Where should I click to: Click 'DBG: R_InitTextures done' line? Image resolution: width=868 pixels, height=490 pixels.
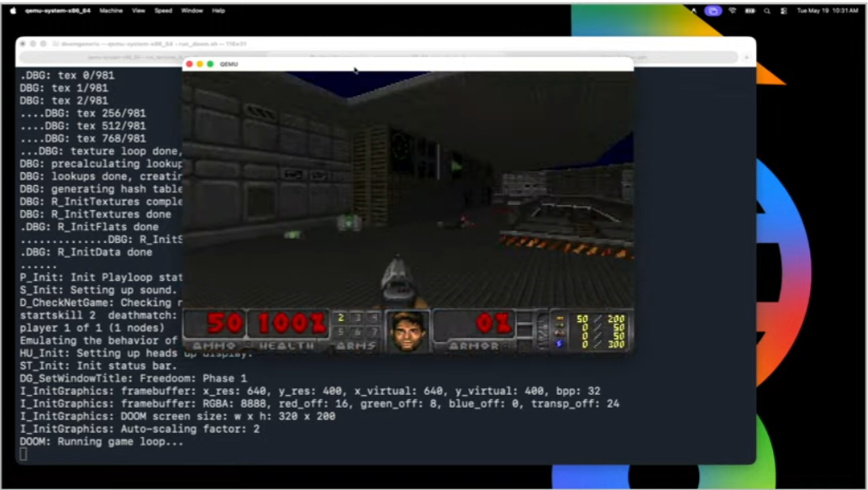(x=95, y=214)
